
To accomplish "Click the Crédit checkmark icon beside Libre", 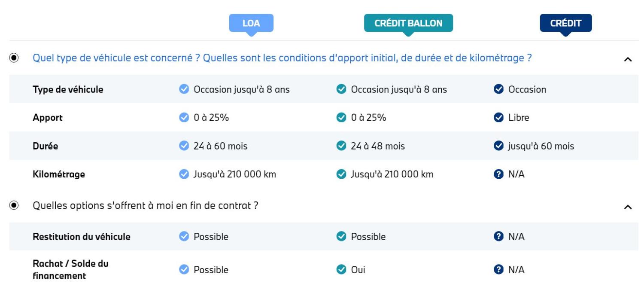I will pyautogui.click(x=498, y=118).
